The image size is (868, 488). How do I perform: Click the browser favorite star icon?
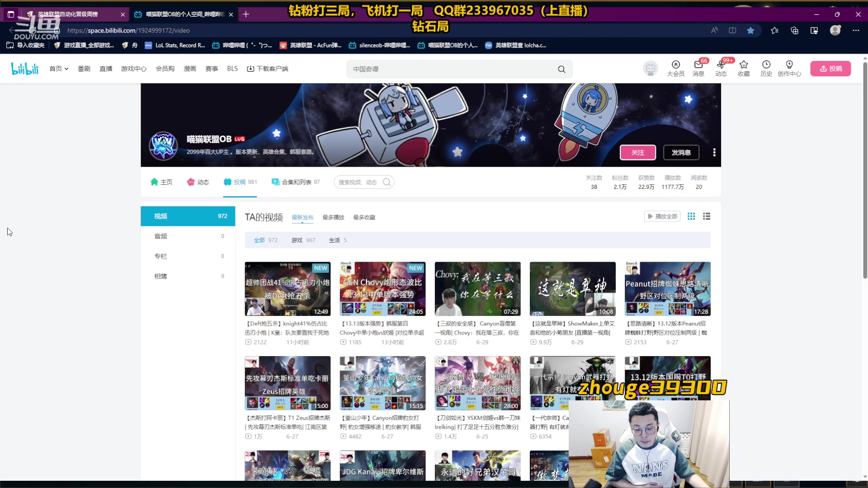(750, 30)
